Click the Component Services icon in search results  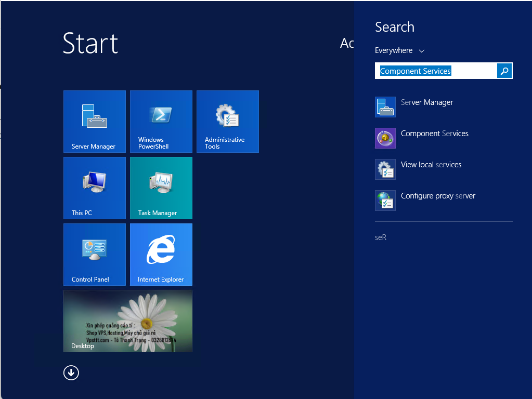(385, 138)
